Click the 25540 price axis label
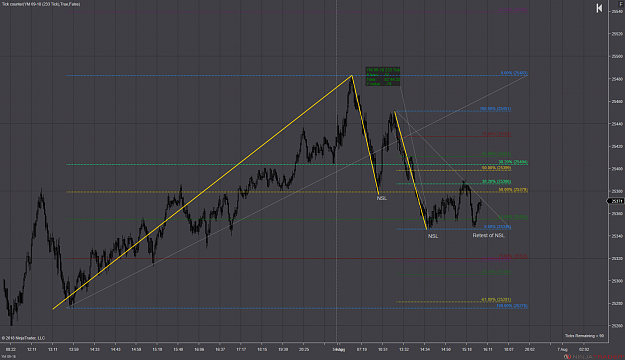 617,12
